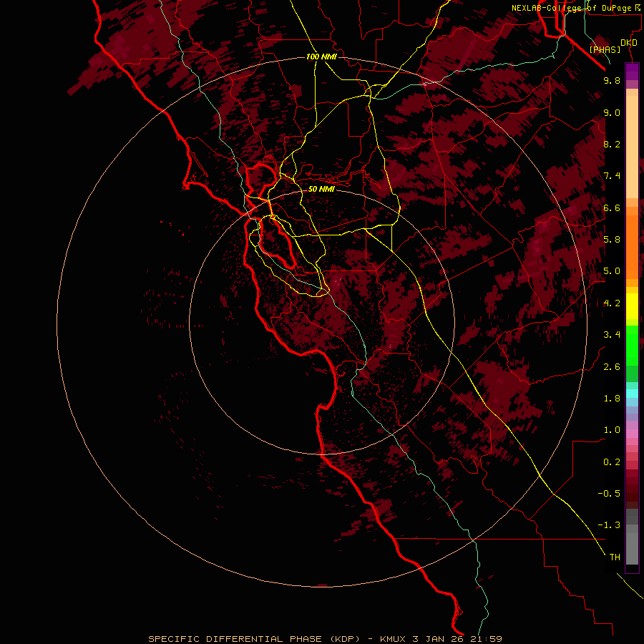Click the 5.0 value on the color scale
The height and width of the screenshot is (644, 644).
[612, 271]
